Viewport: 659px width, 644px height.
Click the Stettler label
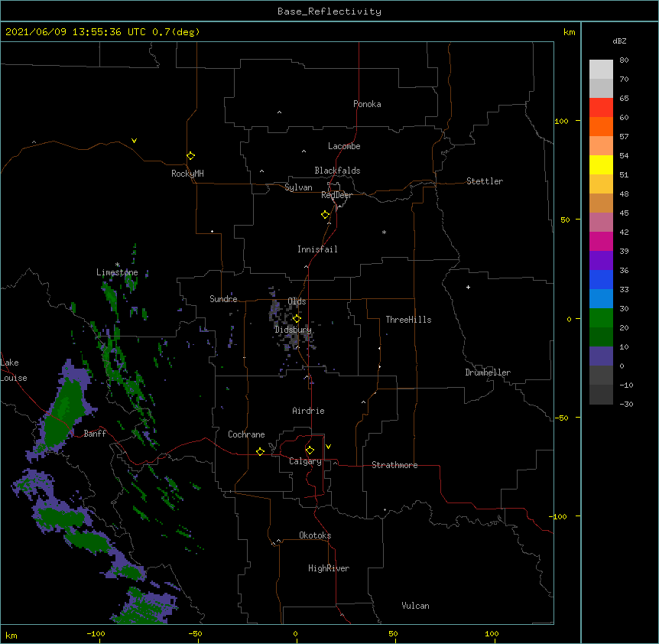pos(485,181)
